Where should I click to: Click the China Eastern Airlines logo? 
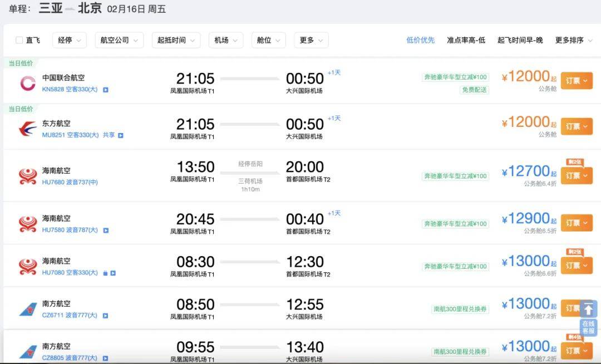[28, 129]
